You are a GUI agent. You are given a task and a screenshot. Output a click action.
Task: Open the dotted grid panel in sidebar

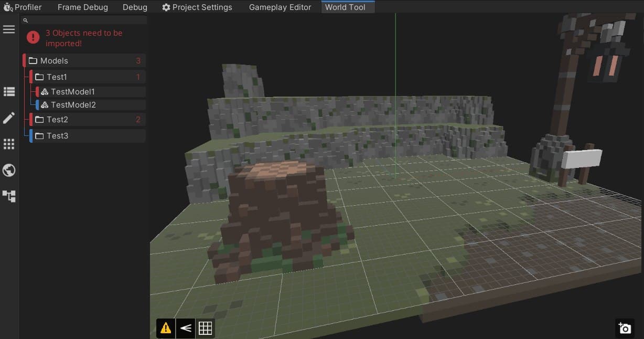[x=9, y=144]
